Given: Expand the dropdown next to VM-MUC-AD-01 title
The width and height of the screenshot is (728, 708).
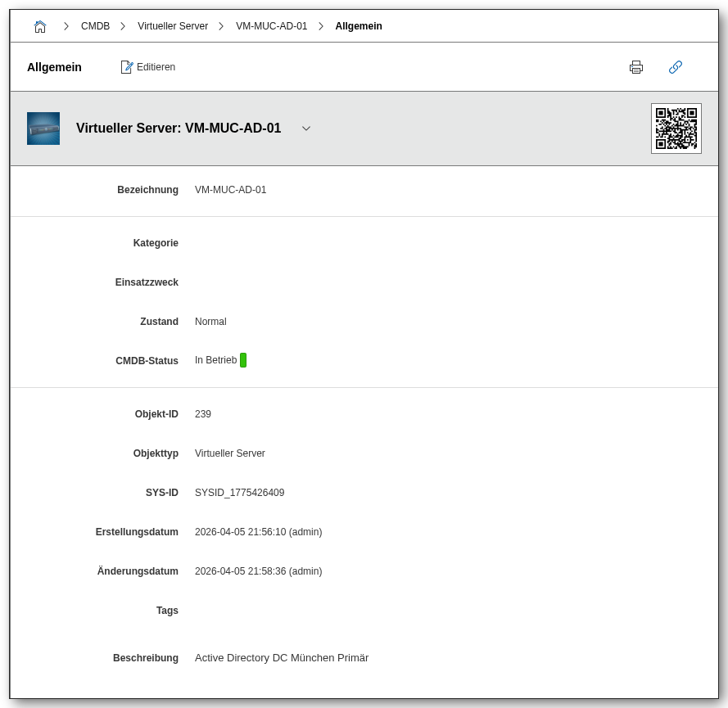Looking at the screenshot, I should click(306, 129).
